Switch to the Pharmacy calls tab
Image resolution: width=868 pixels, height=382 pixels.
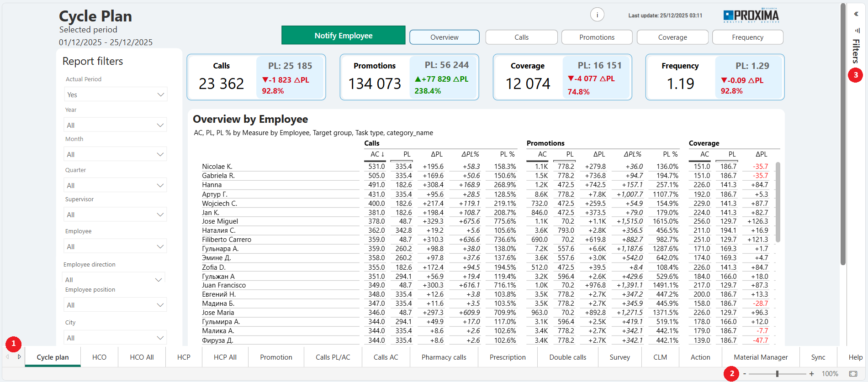coord(444,357)
